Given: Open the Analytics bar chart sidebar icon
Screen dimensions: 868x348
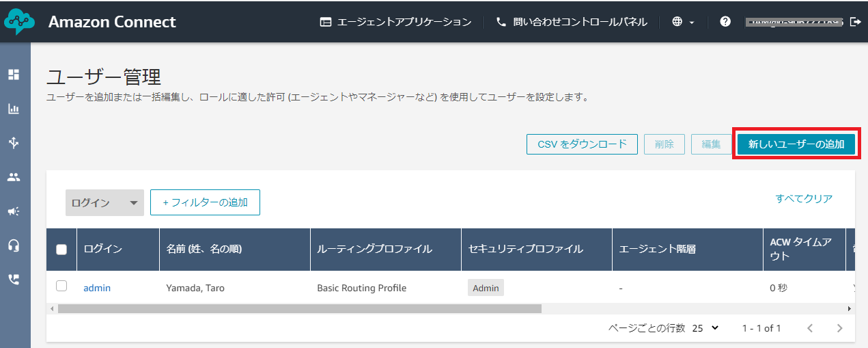Looking at the screenshot, I should [x=14, y=109].
